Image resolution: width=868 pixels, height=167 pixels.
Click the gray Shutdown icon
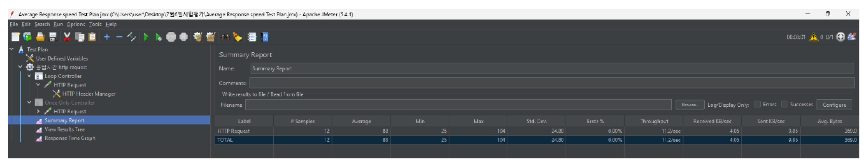184,37
